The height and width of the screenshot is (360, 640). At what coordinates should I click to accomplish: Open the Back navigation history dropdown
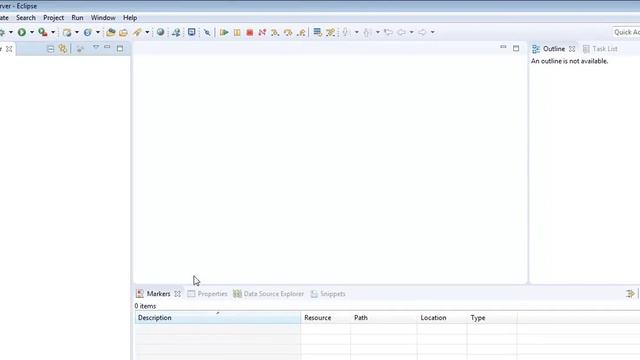411,32
